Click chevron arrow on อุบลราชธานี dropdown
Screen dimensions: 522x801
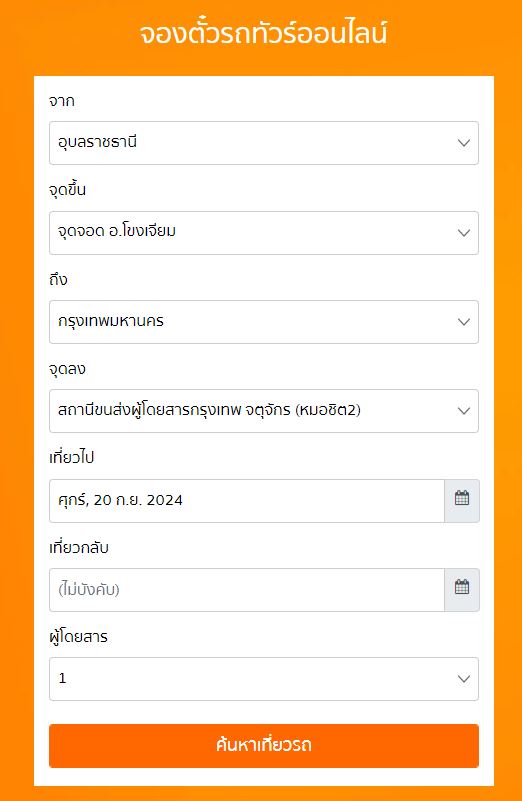click(x=464, y=143)
